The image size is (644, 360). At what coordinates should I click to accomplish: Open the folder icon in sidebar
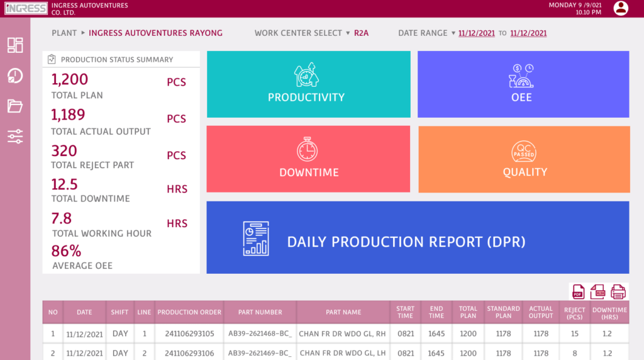(x=15, y=106)
